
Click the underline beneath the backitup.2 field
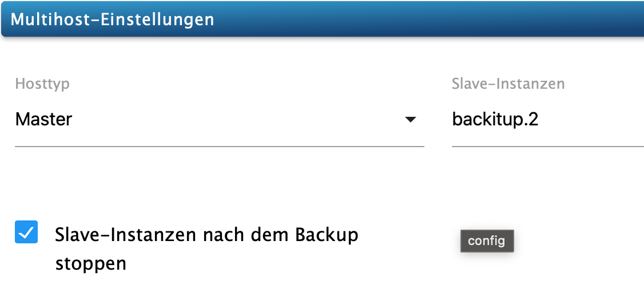pyautogui.click(x=547, y=147)
